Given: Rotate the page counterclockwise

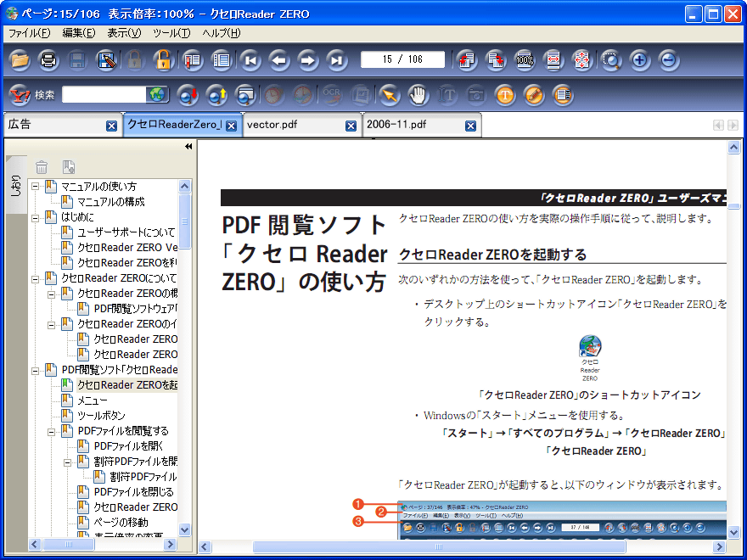Looking at the screenshot, I should [x=468, y=60].
